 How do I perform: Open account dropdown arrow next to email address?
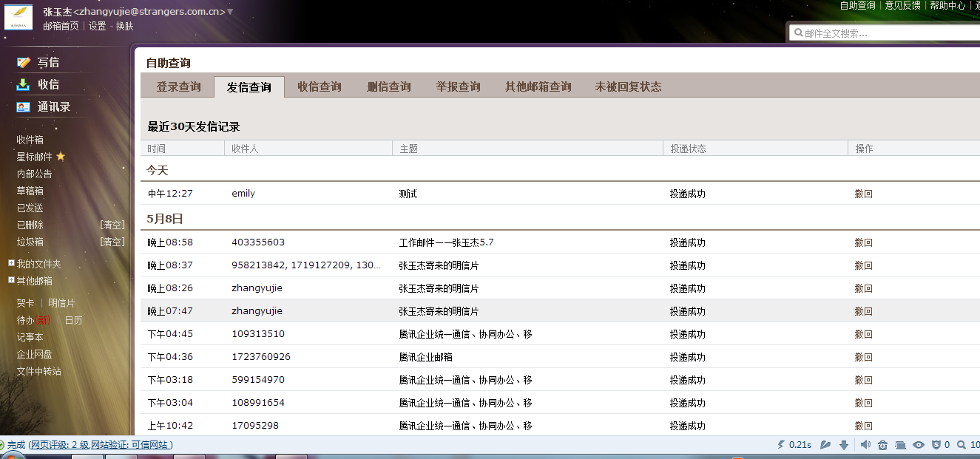pyautogui.click(x=230, y=12)
